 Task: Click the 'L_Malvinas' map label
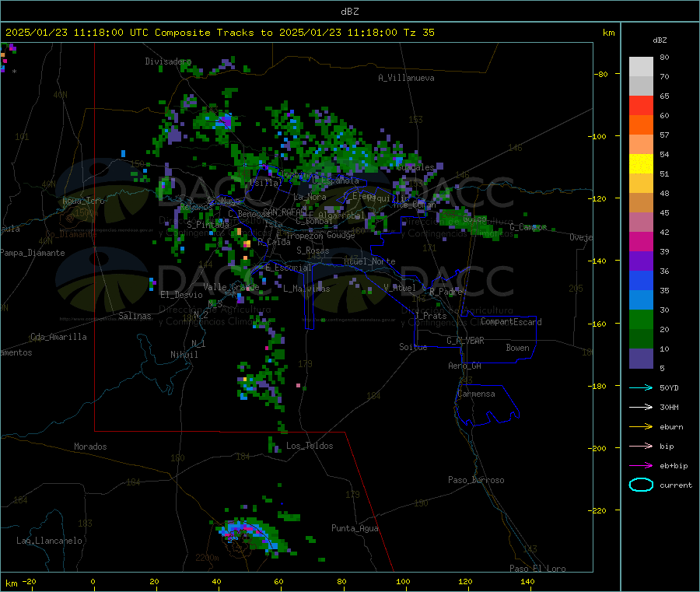click(x=306, y=289)
